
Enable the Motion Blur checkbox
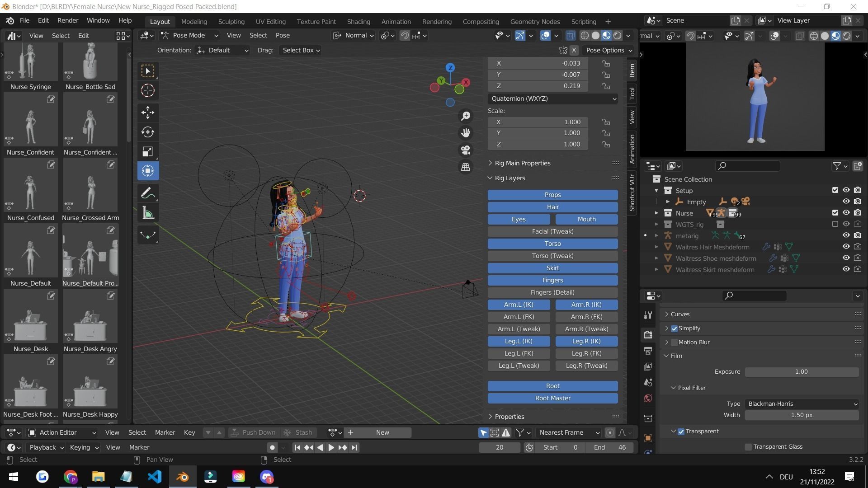674,343
